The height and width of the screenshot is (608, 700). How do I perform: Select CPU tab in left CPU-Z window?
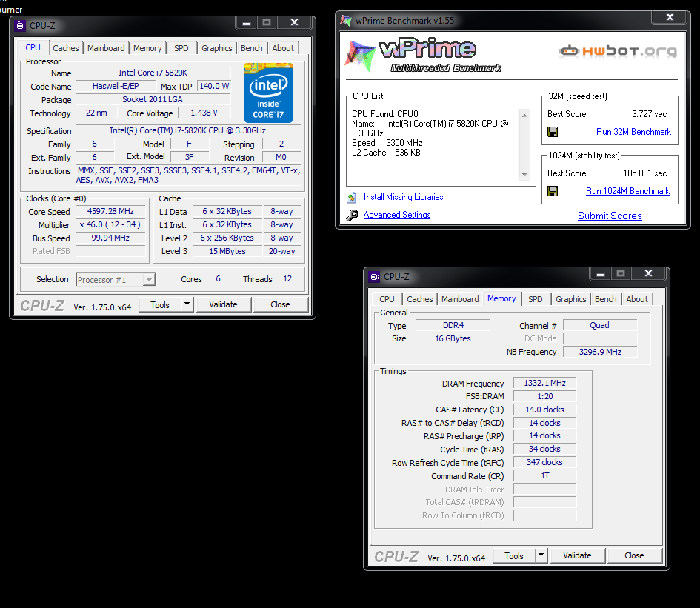point(33,47)
